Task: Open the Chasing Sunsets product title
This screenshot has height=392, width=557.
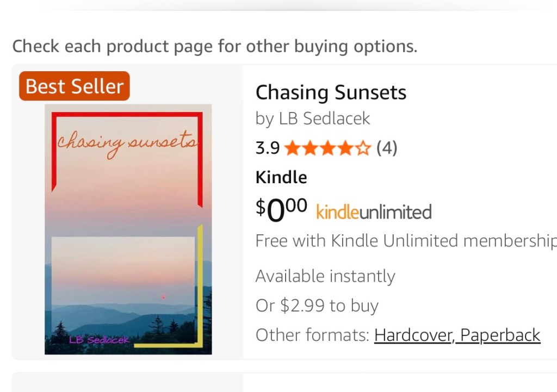Action: click(x=331, y=92)
